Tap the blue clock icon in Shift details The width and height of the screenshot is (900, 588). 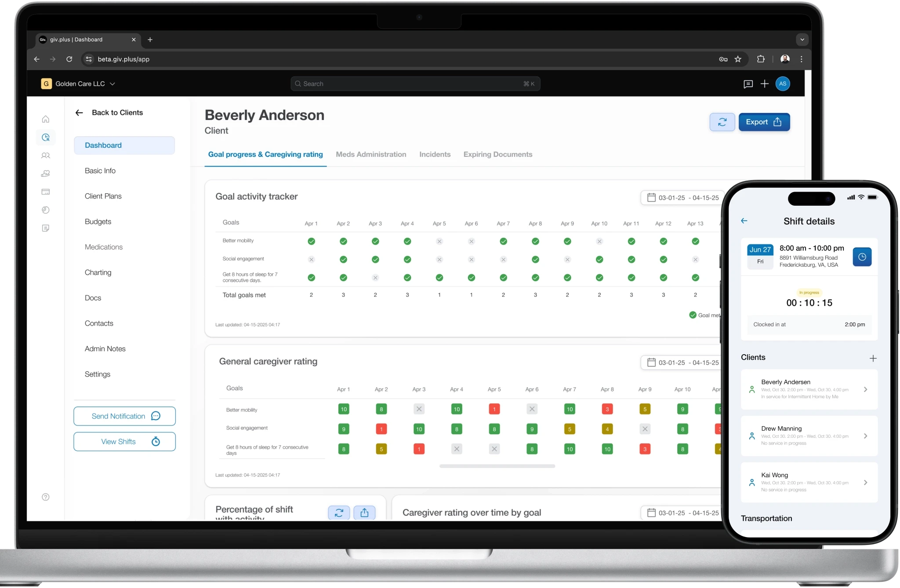click(862, 257)
